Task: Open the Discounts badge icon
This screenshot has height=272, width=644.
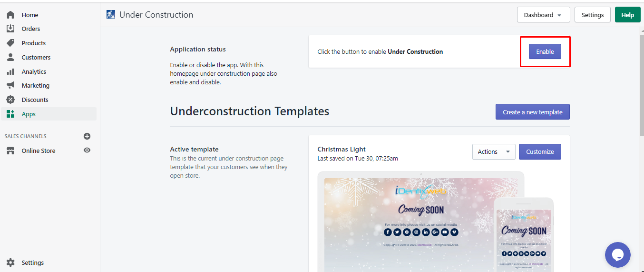Action: point(10,100)
